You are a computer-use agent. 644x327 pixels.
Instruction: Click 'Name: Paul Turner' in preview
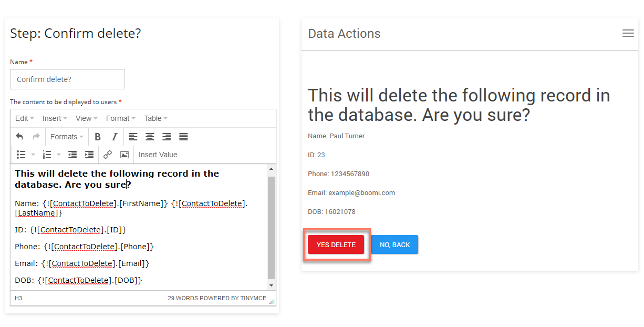[x=336, y=136]
